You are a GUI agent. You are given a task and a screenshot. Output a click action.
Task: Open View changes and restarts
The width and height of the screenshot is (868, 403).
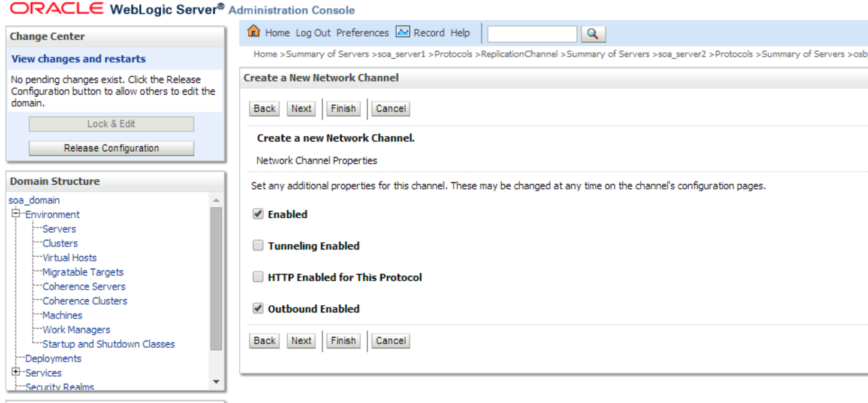pos(79,59)
